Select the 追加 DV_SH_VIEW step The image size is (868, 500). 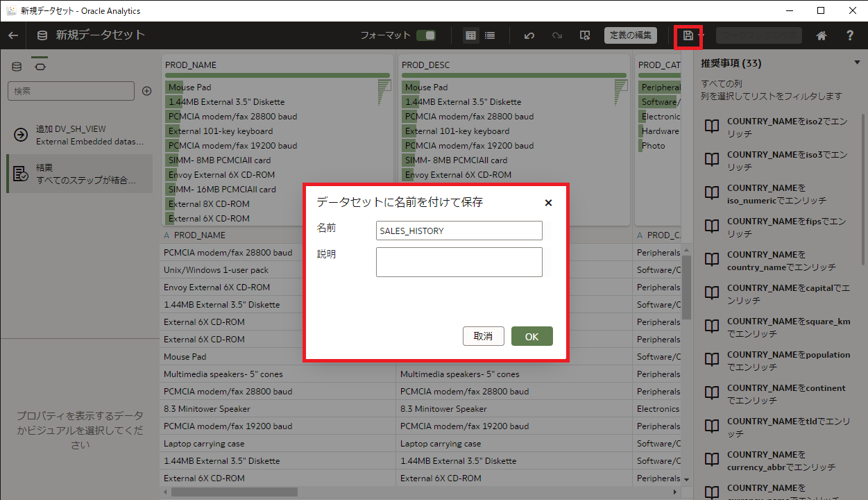click(80, 135)
